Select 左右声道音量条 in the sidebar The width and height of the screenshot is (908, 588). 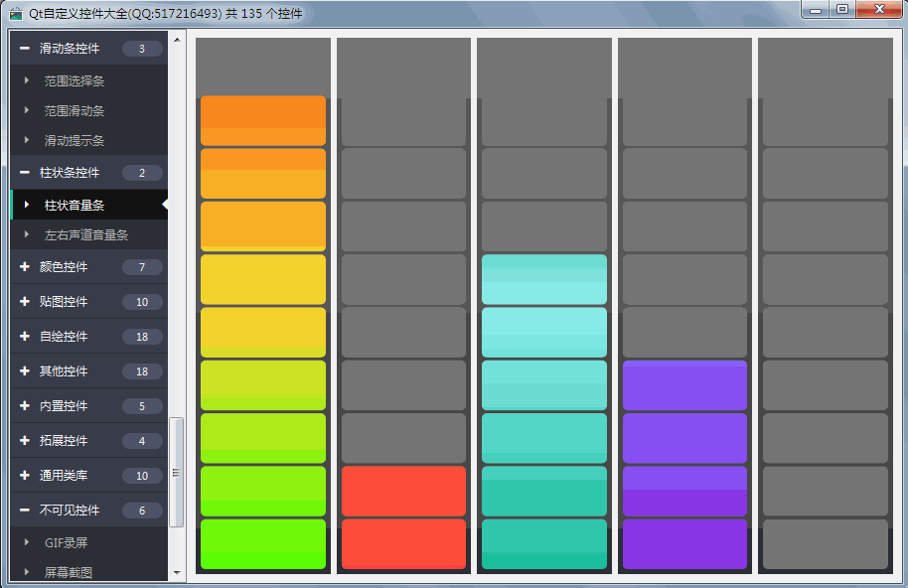86,235
